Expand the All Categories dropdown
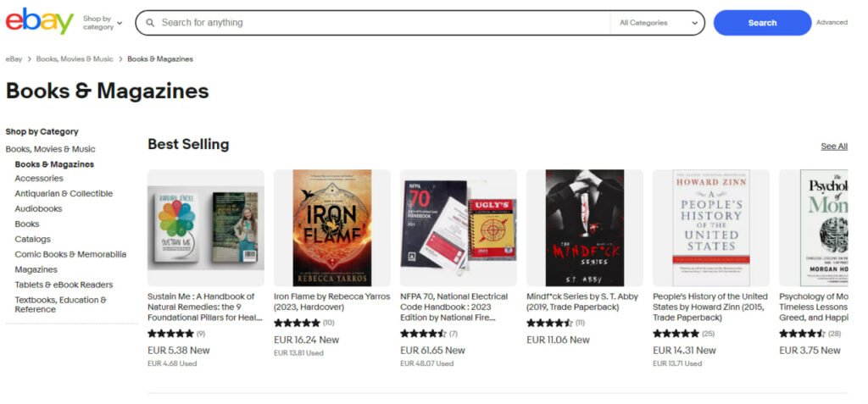 (658, 23)
